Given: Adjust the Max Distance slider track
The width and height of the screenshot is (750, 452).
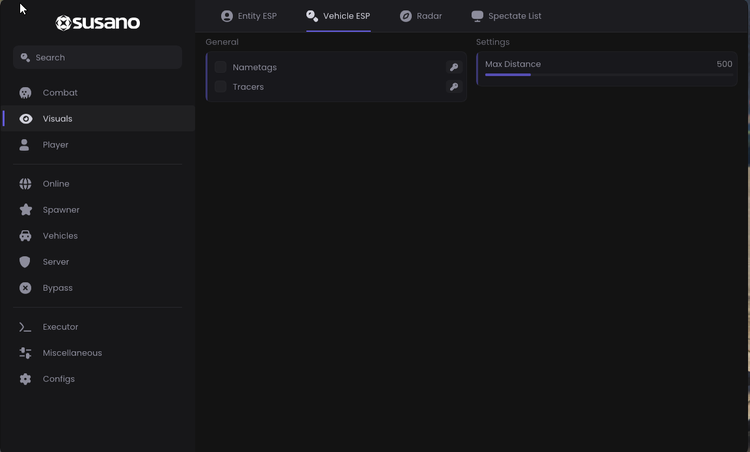Looking at the screenshot, I should pos(608,75).
